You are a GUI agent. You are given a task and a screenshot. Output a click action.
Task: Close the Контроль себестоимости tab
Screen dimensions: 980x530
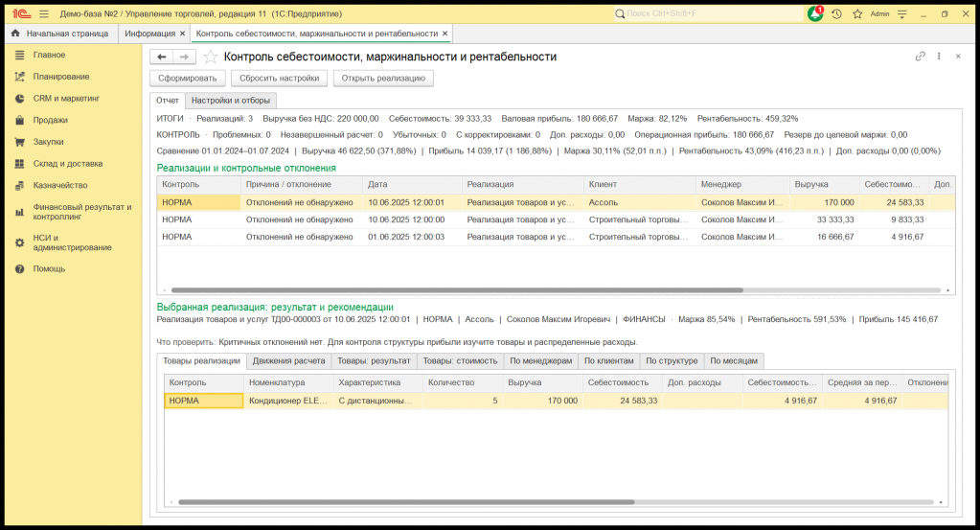445,34
